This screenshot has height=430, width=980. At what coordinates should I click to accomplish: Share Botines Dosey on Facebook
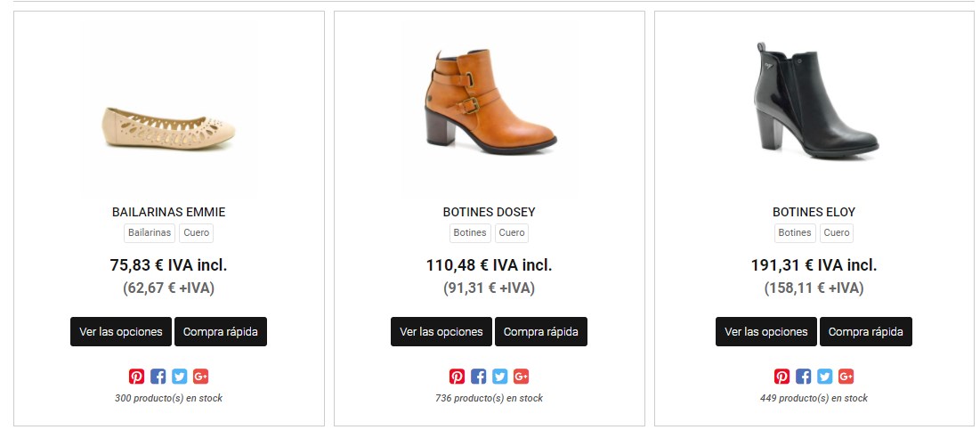[479, 377]
